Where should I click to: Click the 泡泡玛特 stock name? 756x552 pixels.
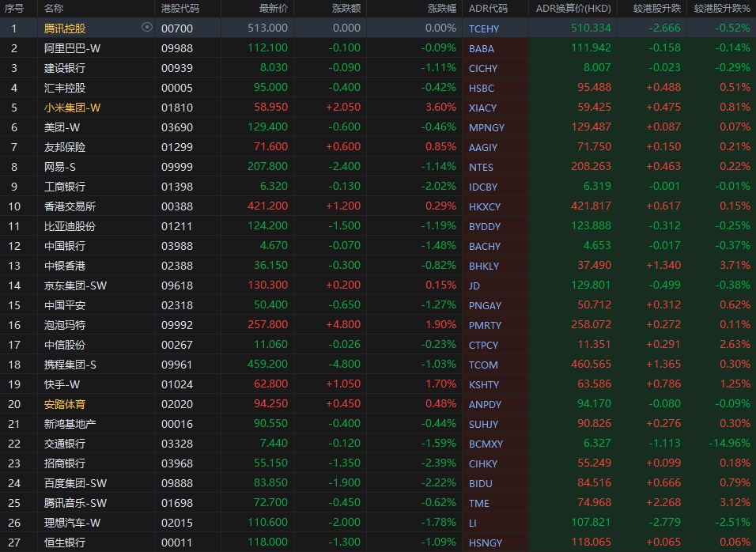pos(65,324)
